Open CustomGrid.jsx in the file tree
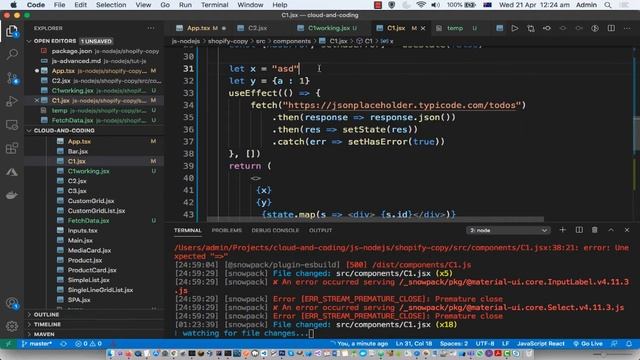 click(91, 201)
